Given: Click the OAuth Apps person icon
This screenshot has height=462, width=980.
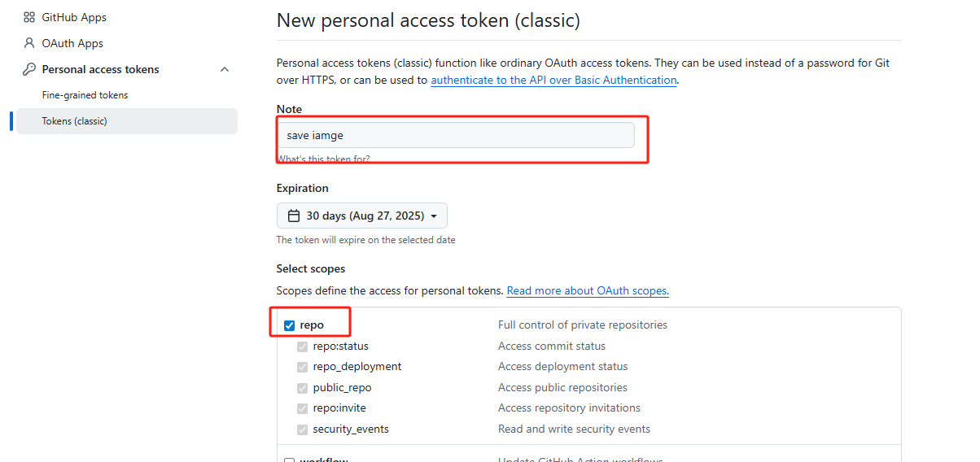Looking at the screenshot, I should pyautogui.click(x=29, y=43).
